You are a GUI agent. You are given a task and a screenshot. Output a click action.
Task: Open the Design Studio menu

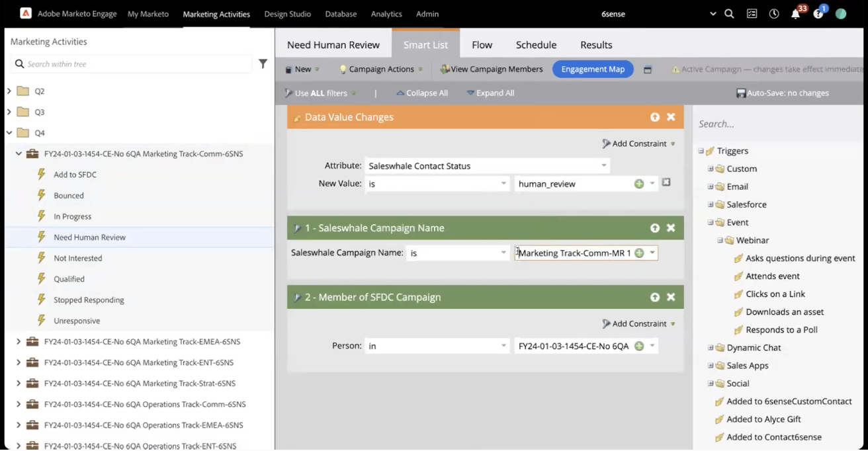click(x=287, y=14)
